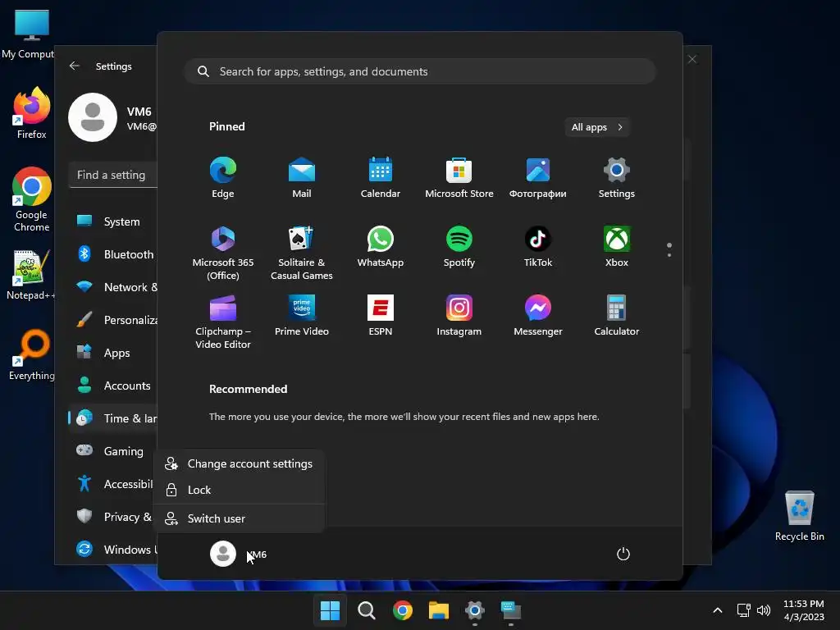Select Time & language in Settings
Screen dimensions: 840x630
point(113,418)
